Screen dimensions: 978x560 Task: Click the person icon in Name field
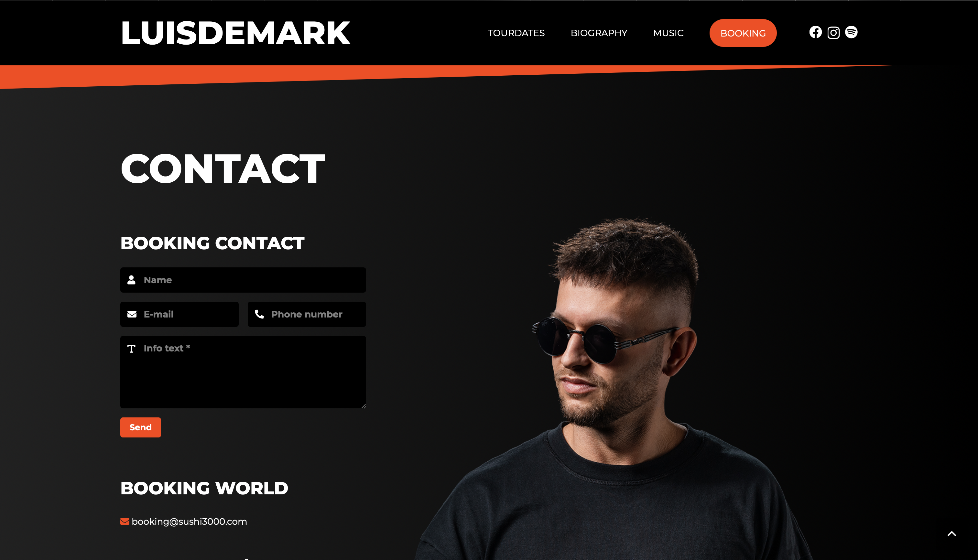coord(132,280)
